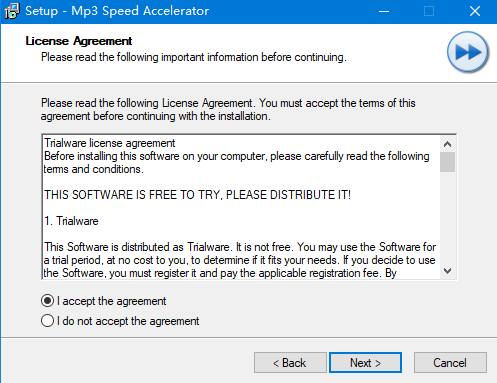Click 'Please read the following important information' subtitle

(194, 57)
